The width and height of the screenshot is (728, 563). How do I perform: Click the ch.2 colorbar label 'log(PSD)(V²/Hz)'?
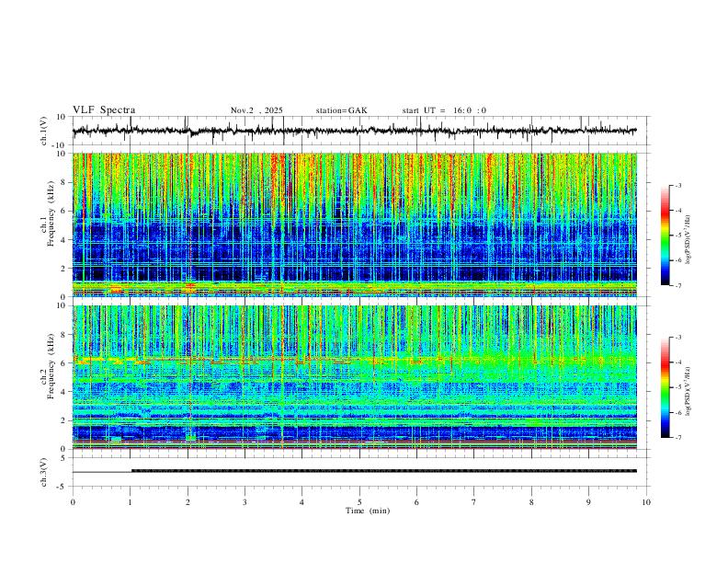pos(688,391)
